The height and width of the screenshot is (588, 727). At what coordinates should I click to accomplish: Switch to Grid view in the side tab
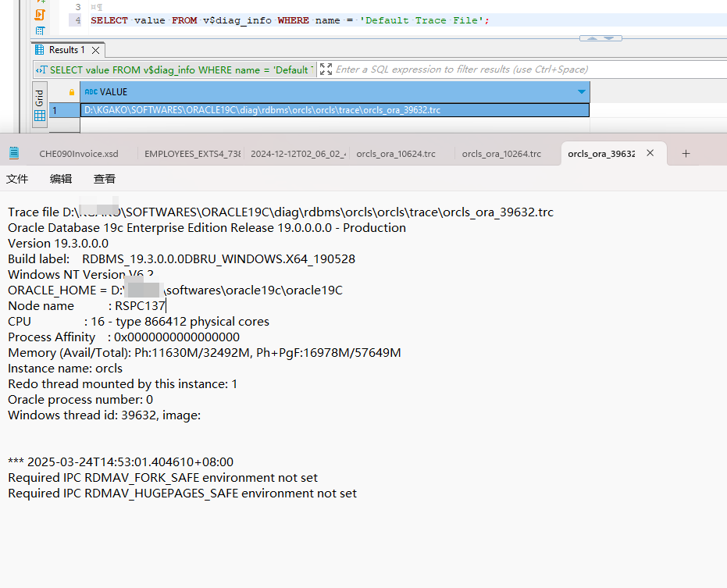(x=40, y=105)
